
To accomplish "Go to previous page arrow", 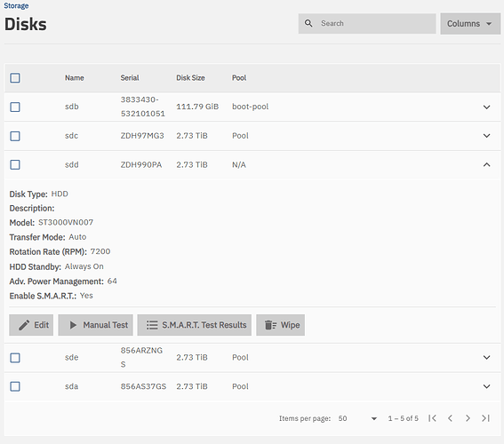I will (450, 418).
